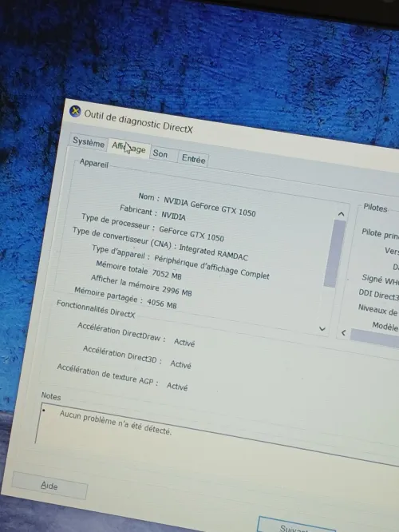Click 'GeForce GTX 1050' beside Type de processeur
The image size is (399, 532).
point(192,233)
